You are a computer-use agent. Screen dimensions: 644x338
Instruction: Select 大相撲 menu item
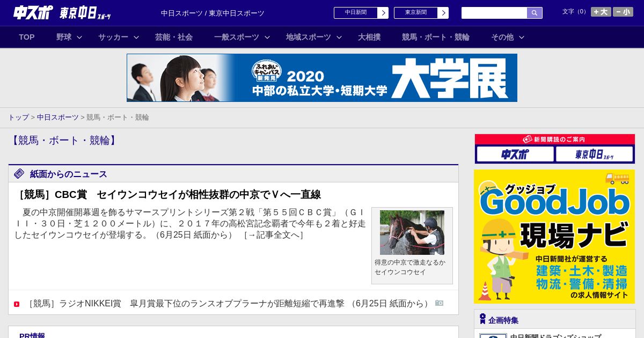[369, 37]
